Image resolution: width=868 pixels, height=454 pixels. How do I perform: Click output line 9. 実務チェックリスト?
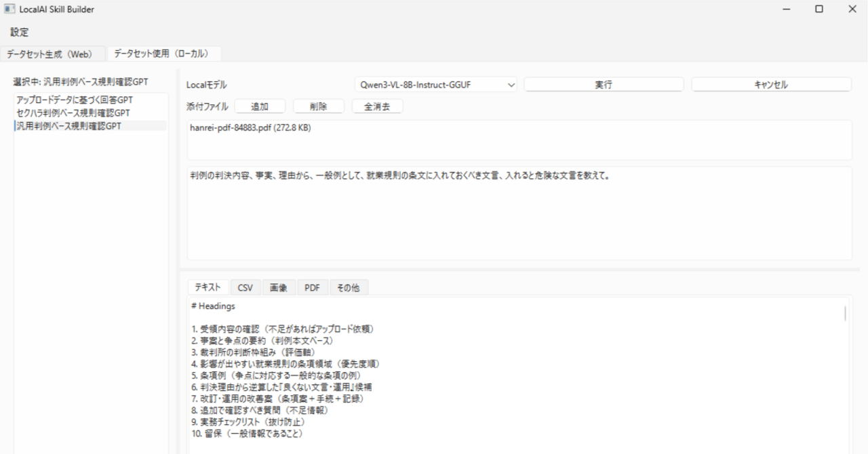click(248, 421)
